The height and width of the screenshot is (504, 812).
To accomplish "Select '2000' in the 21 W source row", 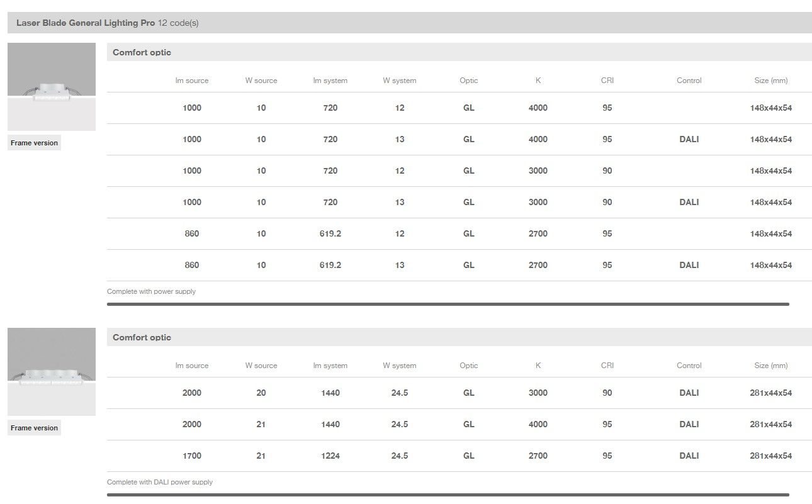I will click(192, 424).
